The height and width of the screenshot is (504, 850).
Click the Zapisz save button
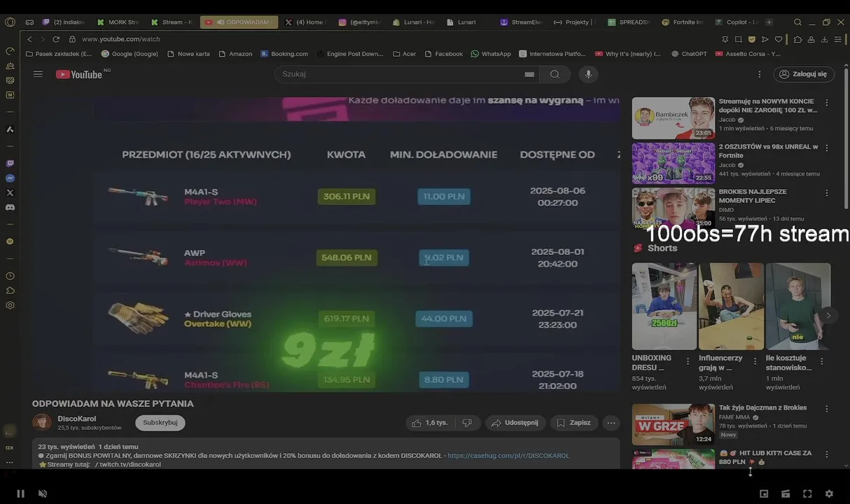coord(574,423)
